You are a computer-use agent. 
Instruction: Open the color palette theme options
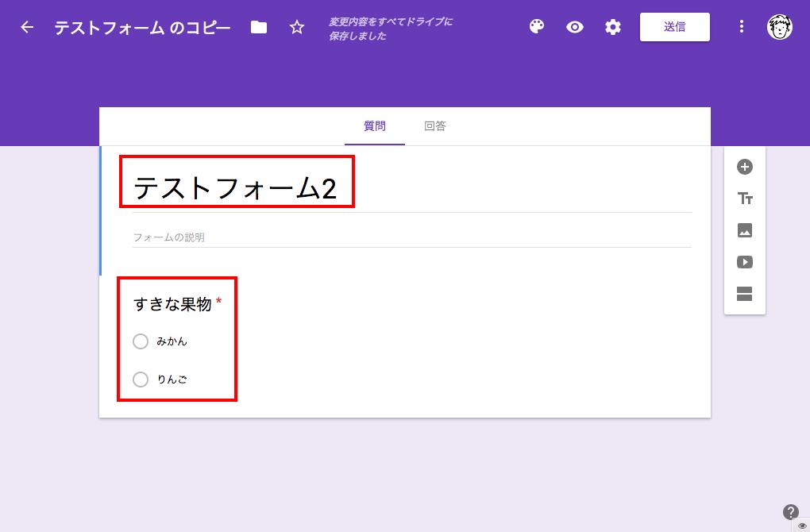tap(537, 27)
